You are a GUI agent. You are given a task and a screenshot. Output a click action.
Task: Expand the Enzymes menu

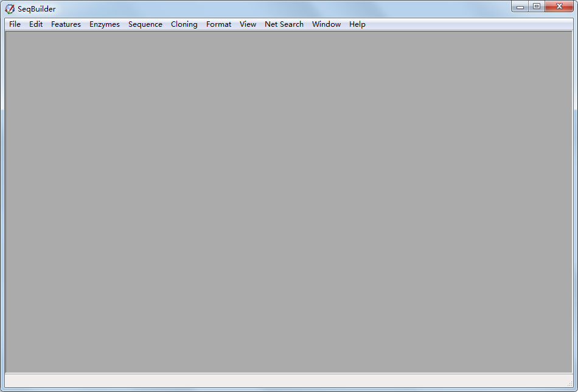click(105, 24)
